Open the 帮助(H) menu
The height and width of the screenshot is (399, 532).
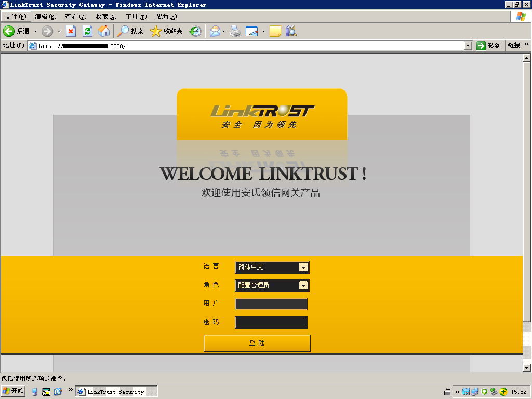(x=166, y=17)
